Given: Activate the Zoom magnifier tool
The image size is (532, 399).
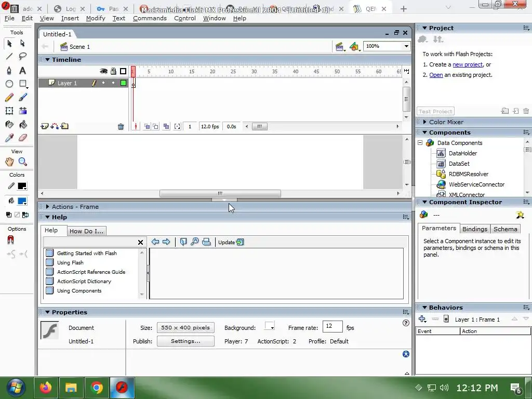Looking at the screenshot, I should (x=23, y=162).
